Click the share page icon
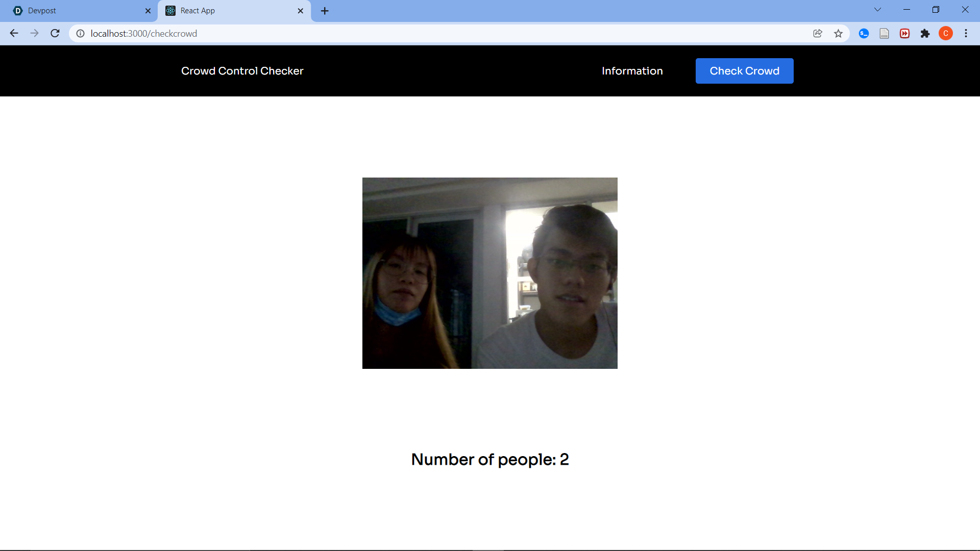 coord(818,33)
